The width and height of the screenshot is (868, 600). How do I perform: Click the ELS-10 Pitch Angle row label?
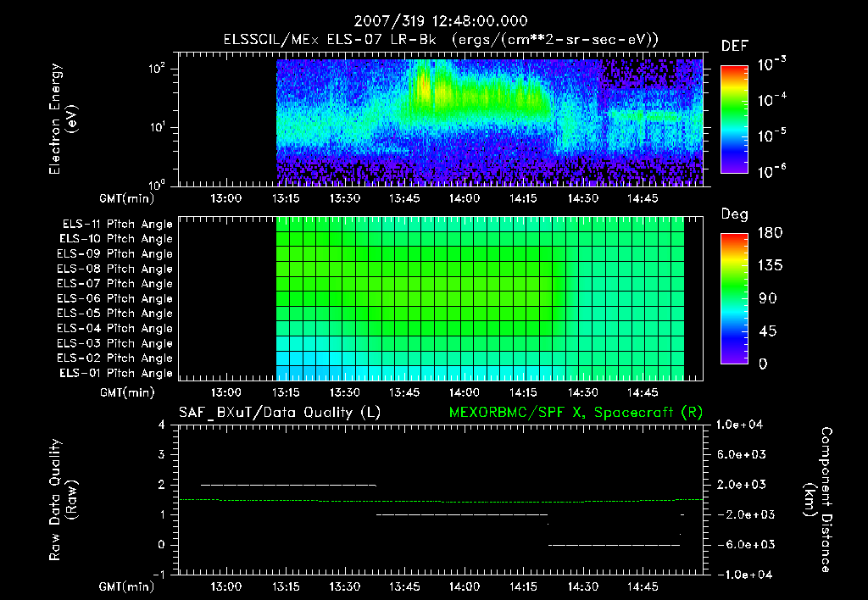[x=115, y=239]
